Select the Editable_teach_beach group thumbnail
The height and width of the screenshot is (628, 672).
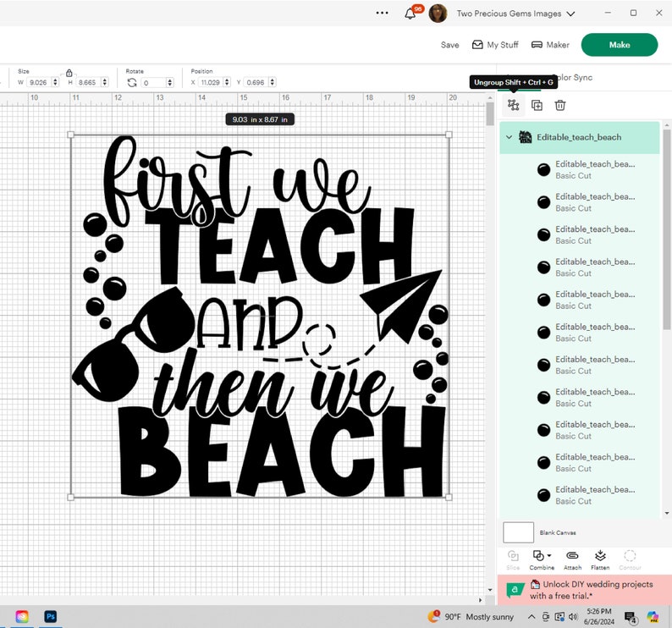(x=525, y=137)
